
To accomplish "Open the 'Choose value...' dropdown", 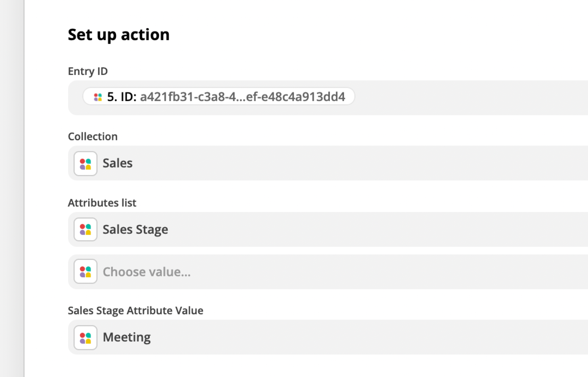I will [x=328, y=272].
